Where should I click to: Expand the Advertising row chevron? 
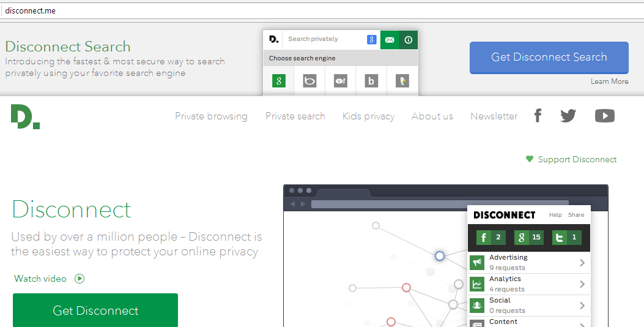582,263
